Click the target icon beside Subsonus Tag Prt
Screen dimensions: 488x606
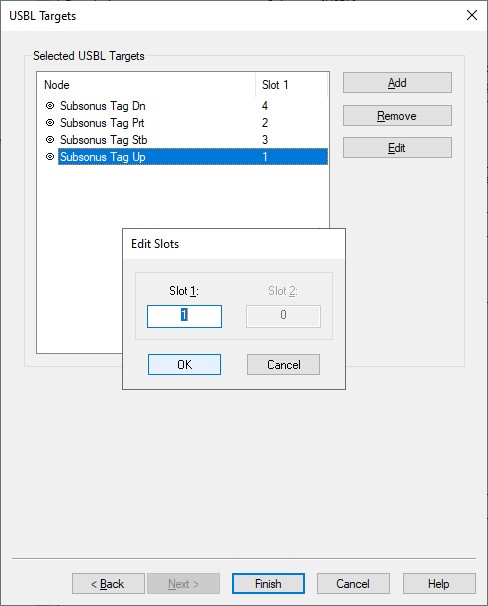[x=50, y=123]
